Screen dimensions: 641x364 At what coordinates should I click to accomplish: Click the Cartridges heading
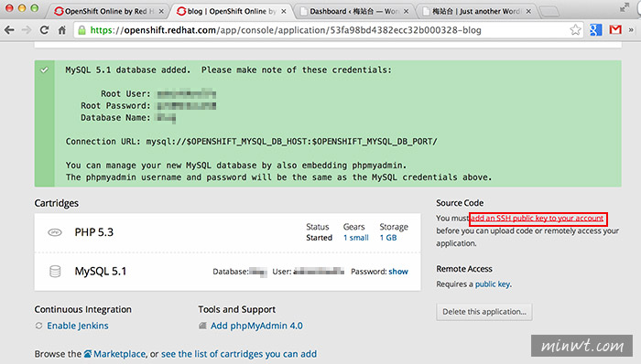tap(57, 203)
